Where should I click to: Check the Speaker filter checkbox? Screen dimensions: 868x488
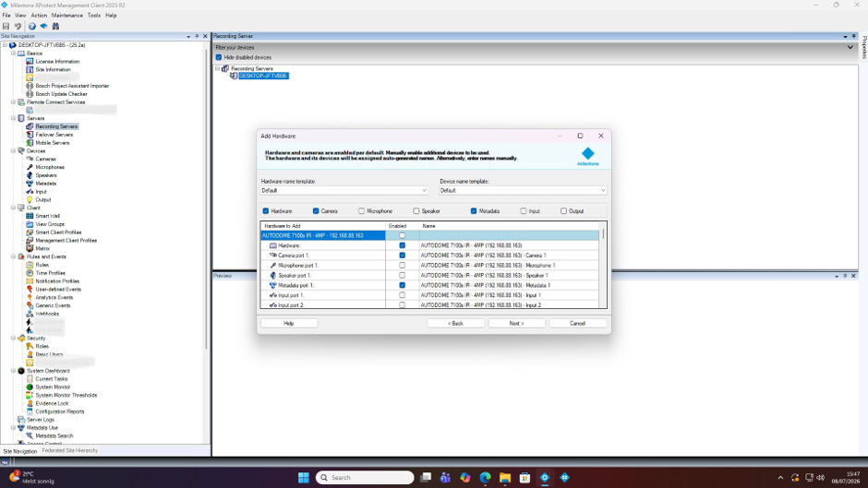click(416, 211)
